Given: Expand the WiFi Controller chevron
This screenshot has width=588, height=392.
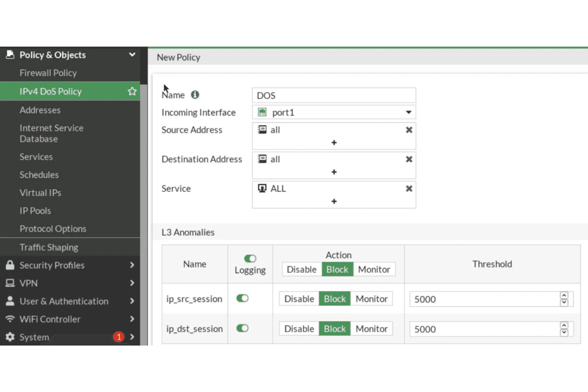Looking at the screenshot, I should coord(132,319).
